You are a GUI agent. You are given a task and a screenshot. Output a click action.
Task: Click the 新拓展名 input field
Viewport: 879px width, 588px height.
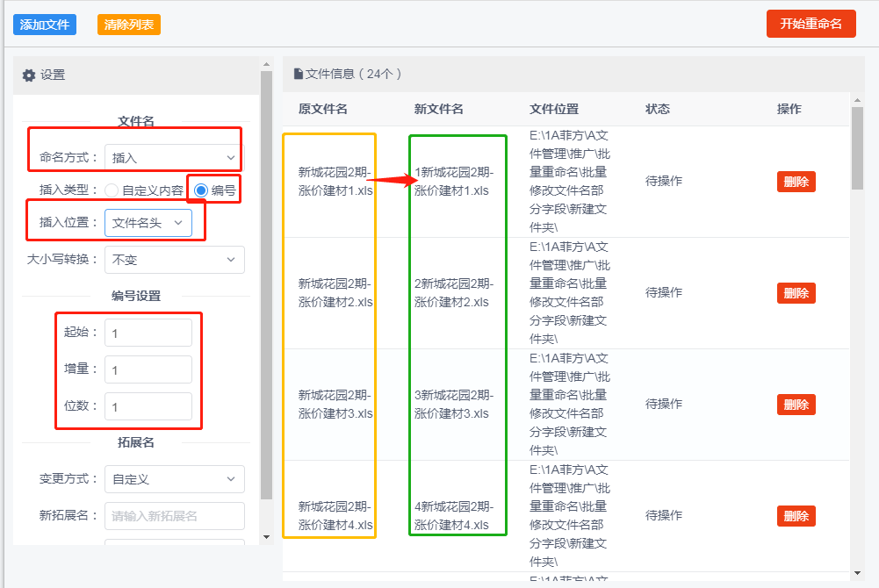(x=175, y=516)
